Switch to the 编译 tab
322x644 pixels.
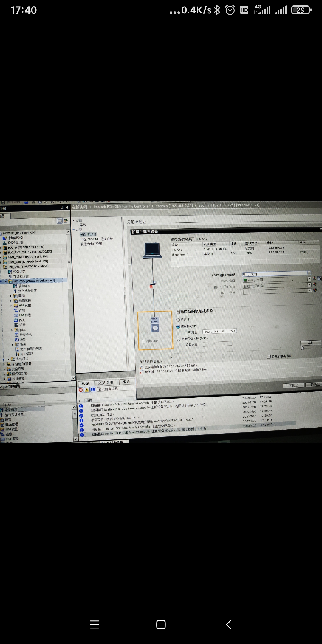tap(126, 382)
